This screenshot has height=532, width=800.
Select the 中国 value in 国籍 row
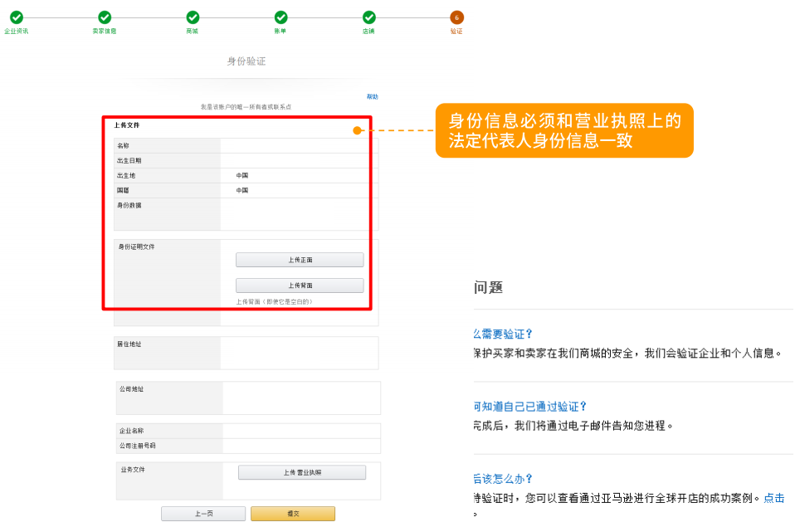(241, 190)
